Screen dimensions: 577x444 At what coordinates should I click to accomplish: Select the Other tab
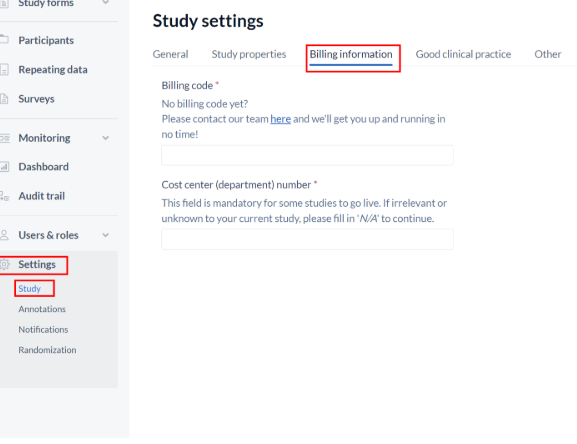pos(548,54)
